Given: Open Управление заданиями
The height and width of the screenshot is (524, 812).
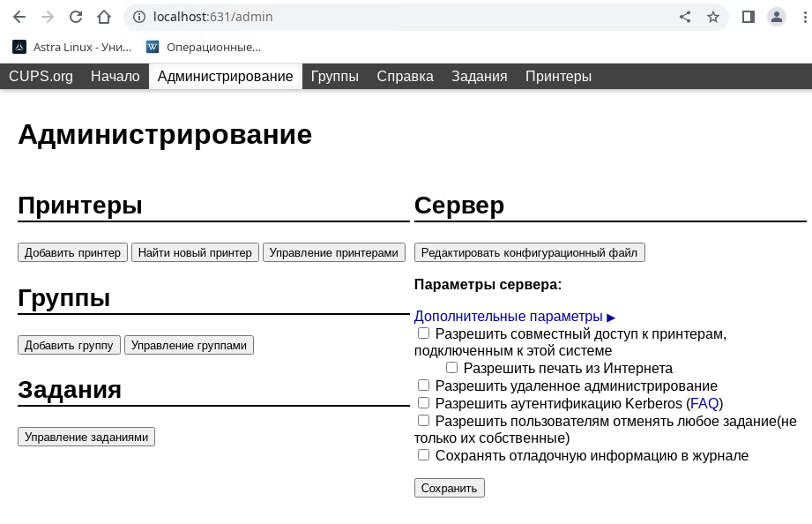Looking at the screenshot, I should [86, 437].
